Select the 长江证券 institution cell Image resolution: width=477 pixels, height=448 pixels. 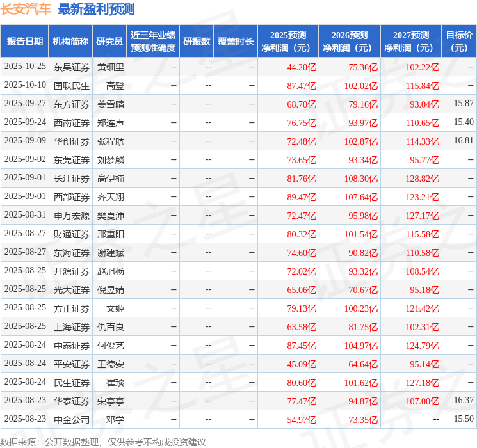(72, 179)
